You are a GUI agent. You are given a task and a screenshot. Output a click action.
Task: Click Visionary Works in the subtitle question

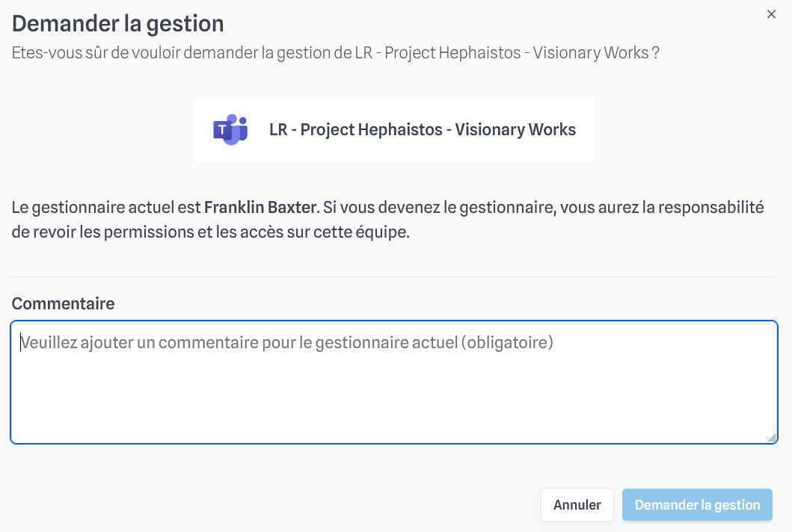coord(591,52)
